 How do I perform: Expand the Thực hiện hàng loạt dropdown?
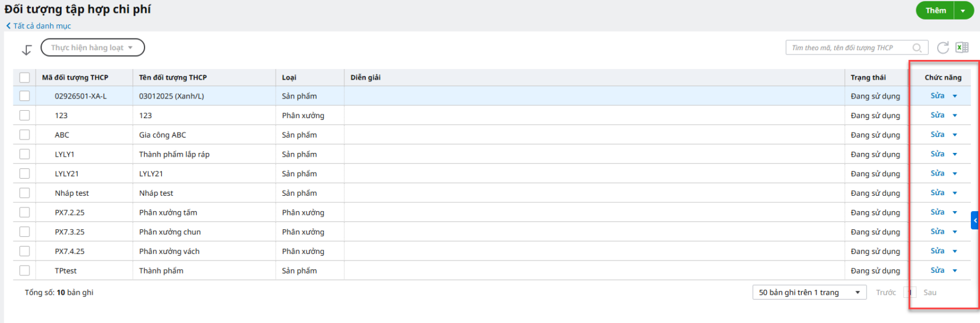[x=92, y=48]
